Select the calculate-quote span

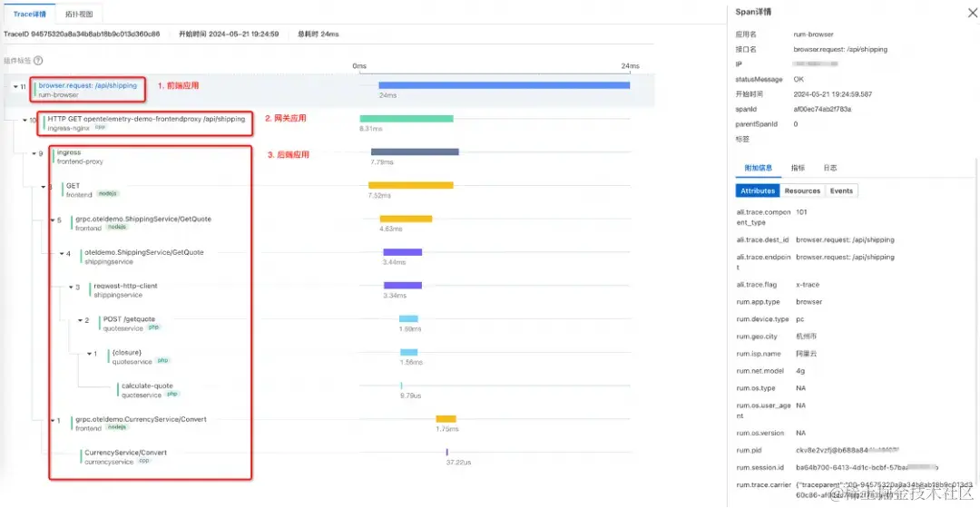(147, 386)
